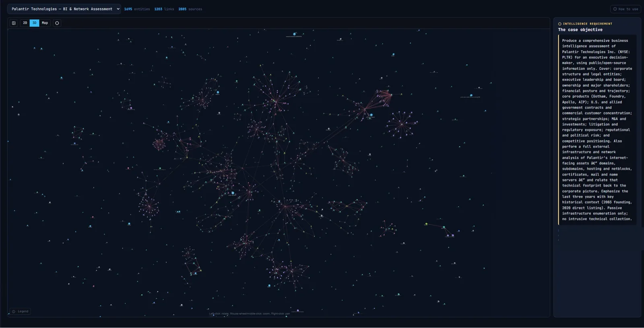Screen dimensions: 644x328
Task: Click the Intelligence Requirement heading
Action: tap(585, 24)
